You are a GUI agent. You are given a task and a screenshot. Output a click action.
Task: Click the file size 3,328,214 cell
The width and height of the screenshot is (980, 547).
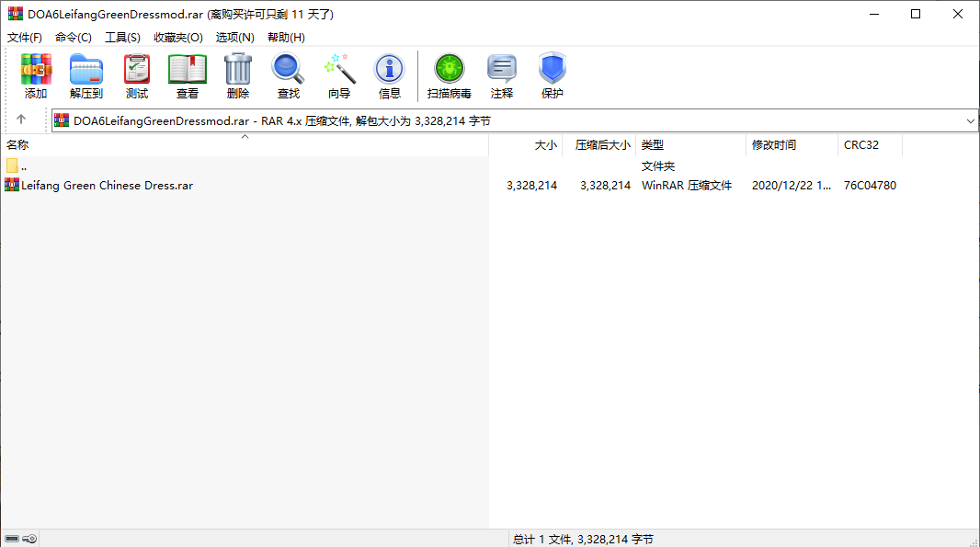pos(532,185)
